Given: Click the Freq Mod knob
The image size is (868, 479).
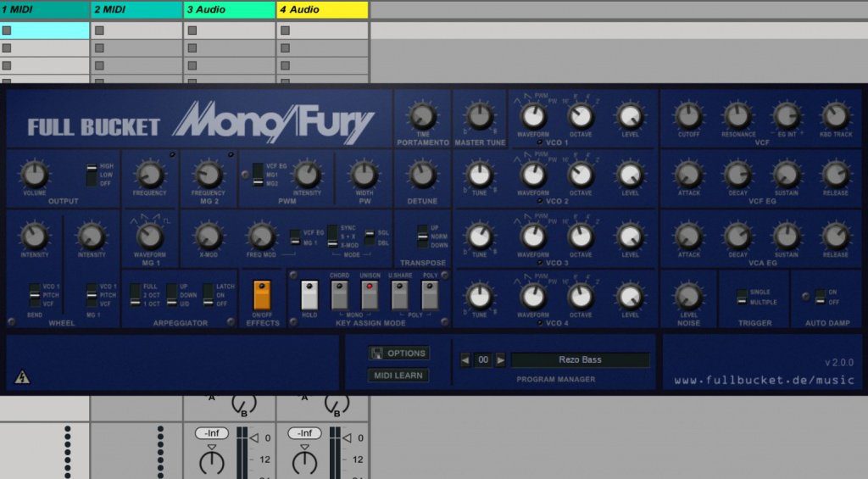Looking at the screenshot, I should click(x=261, y=237).
